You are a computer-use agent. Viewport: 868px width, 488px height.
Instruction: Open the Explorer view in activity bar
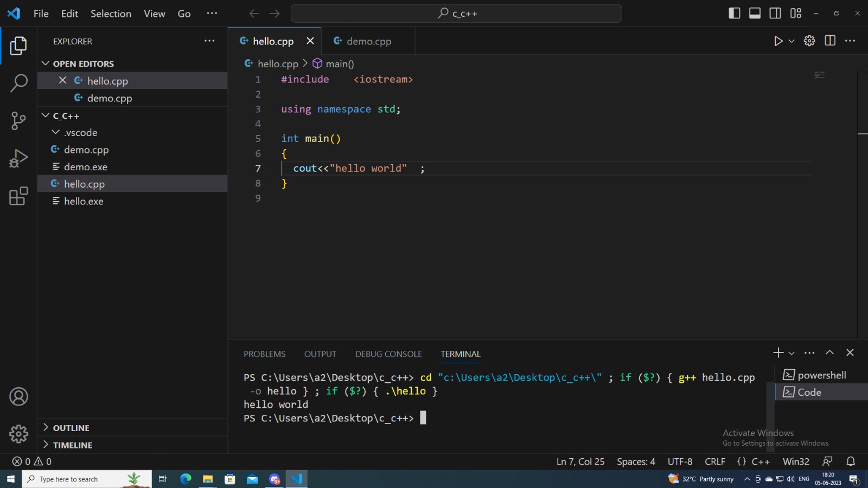(18, 46)
